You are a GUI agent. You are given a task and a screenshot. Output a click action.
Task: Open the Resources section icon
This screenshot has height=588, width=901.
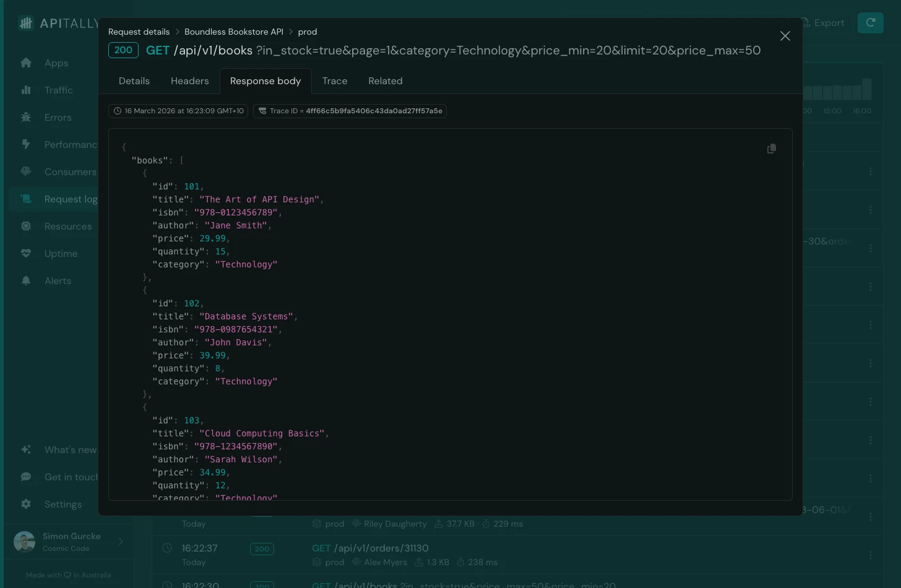coord(26,226)
